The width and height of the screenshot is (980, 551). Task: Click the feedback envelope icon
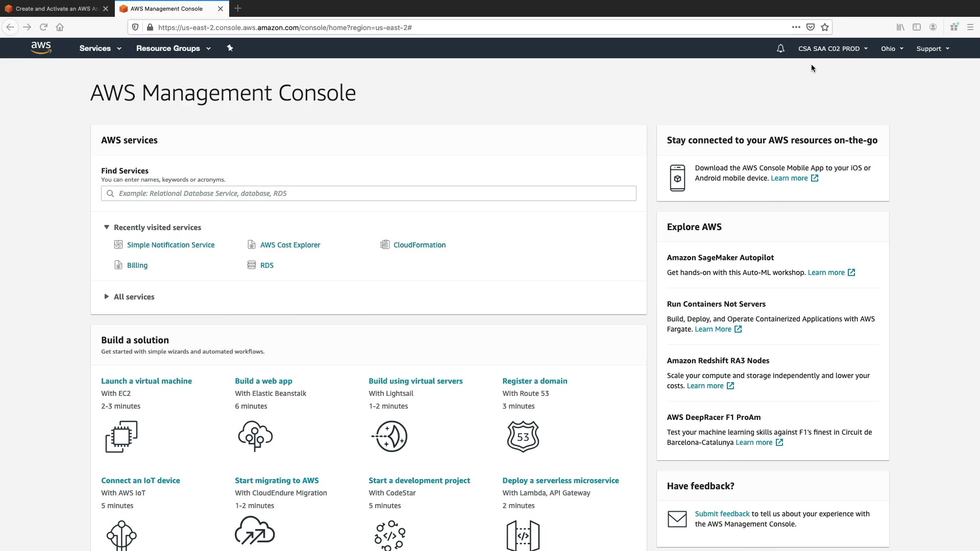677,519
